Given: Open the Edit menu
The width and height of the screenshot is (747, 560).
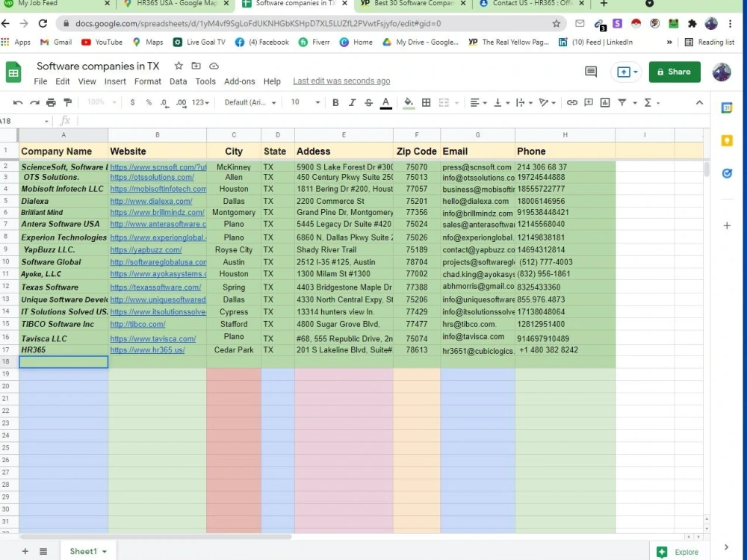Looking at the screenshot, I should 63,81.
